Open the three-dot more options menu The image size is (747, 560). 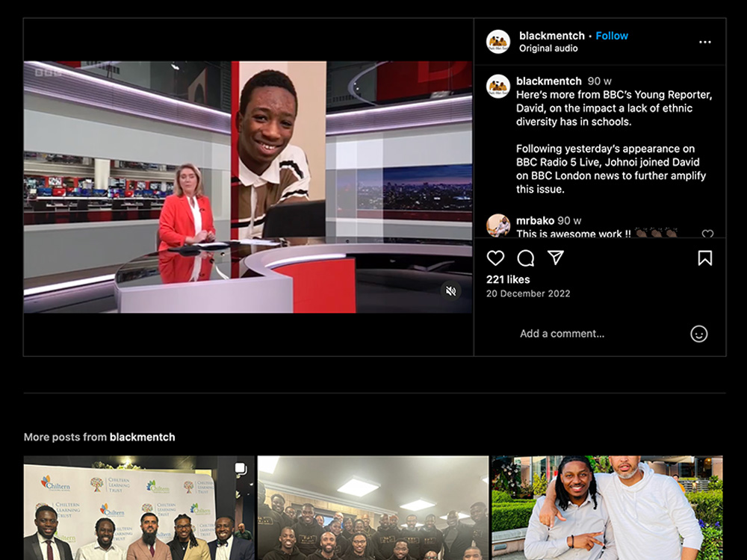pos(705,42)
